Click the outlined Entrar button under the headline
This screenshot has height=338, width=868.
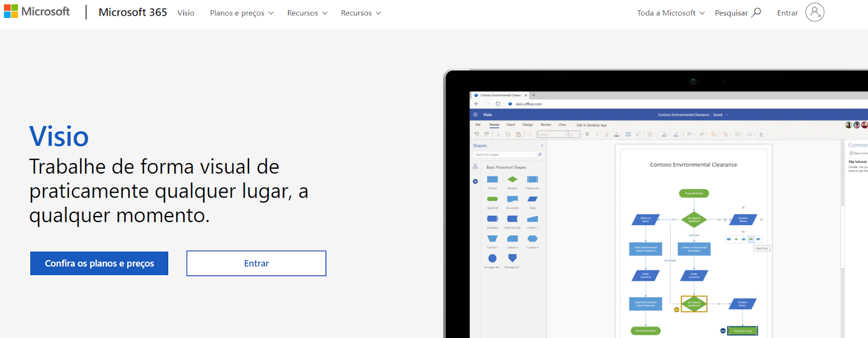pos(257,263)
